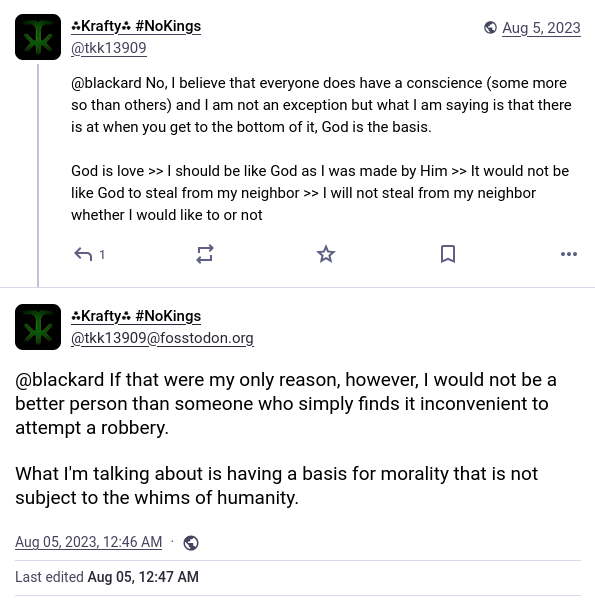Boost the first post with the retweet icon

(x=205, y=254)
